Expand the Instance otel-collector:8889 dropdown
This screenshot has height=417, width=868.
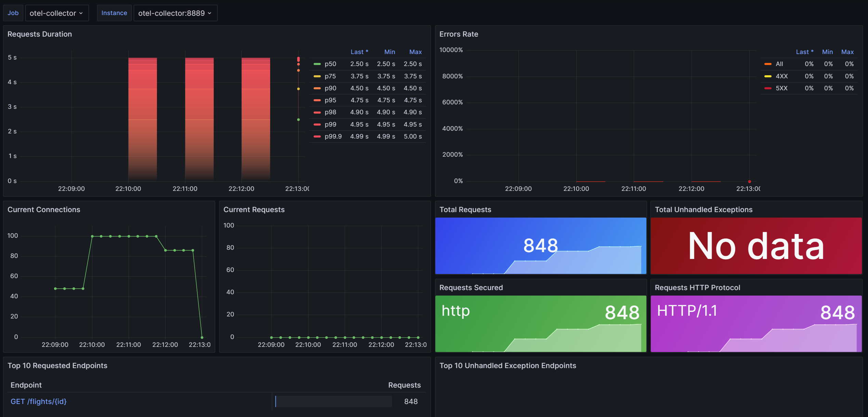click(175, 13)
